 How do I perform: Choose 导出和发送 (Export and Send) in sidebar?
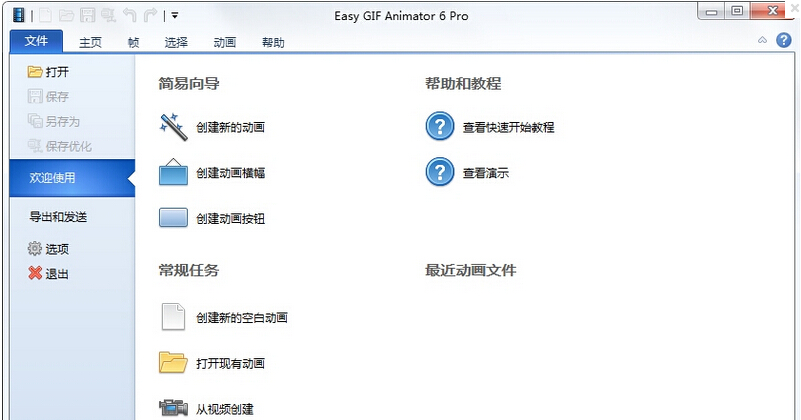click(x=58, y=217)
